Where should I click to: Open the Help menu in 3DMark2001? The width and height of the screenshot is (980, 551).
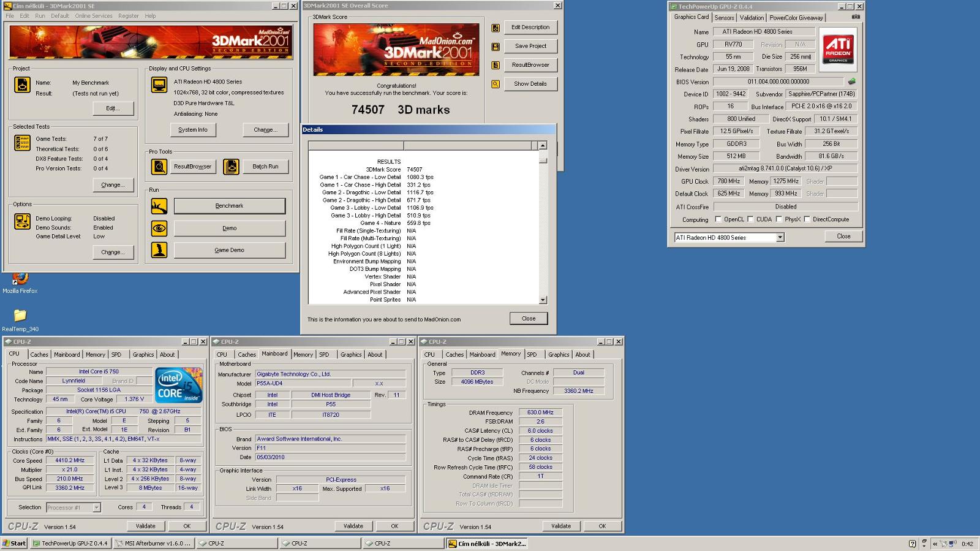[x=150, y=16]
